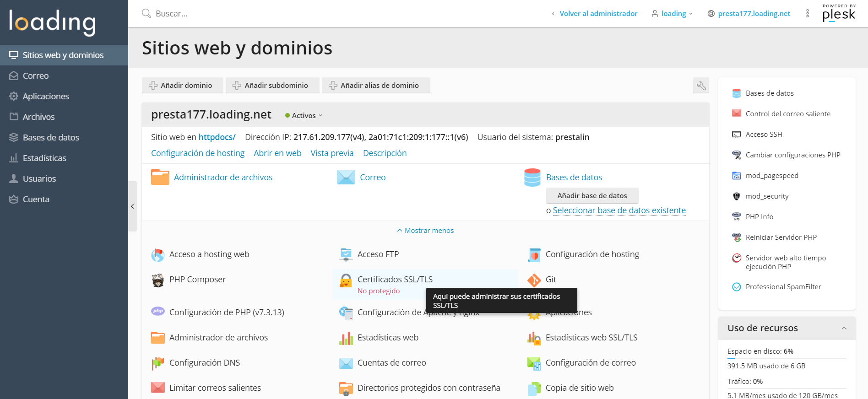Click the Copia de sitio web icon
The width and height of the screenshot is (868, 399).
tap(534, 388)
